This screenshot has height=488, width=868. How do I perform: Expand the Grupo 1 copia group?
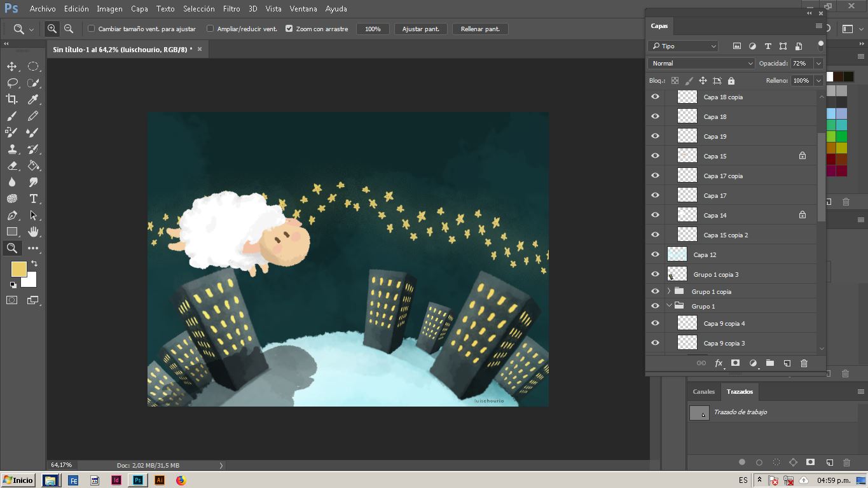click(x=669, y=291)
